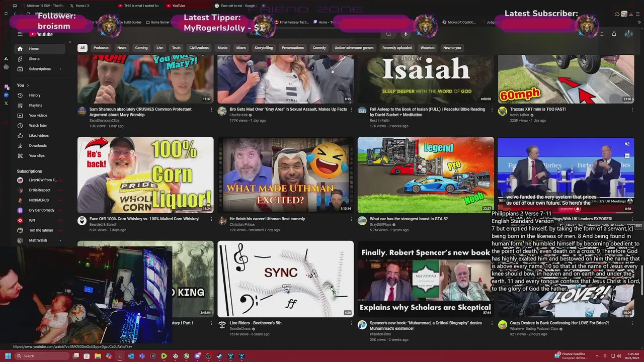Viewport: 644px width, 362px height.
Task: Select the Action-adventure games filter chip
Action: 354,48
